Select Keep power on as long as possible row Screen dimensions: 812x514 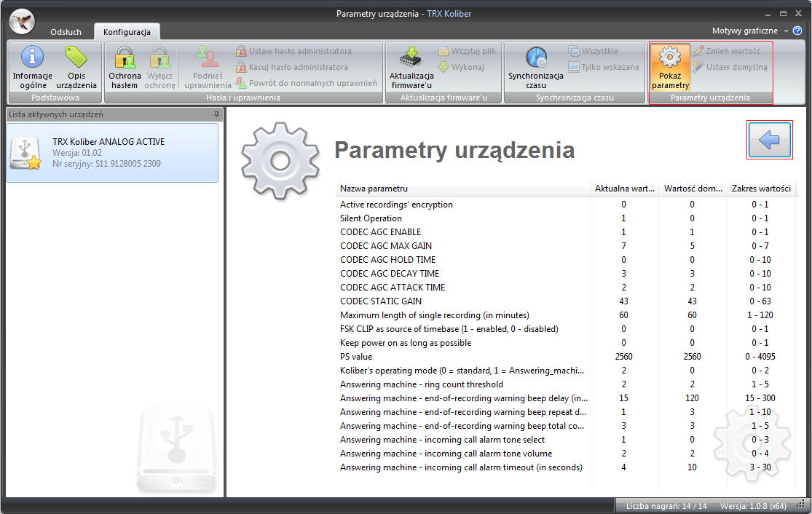click(566, 343)
